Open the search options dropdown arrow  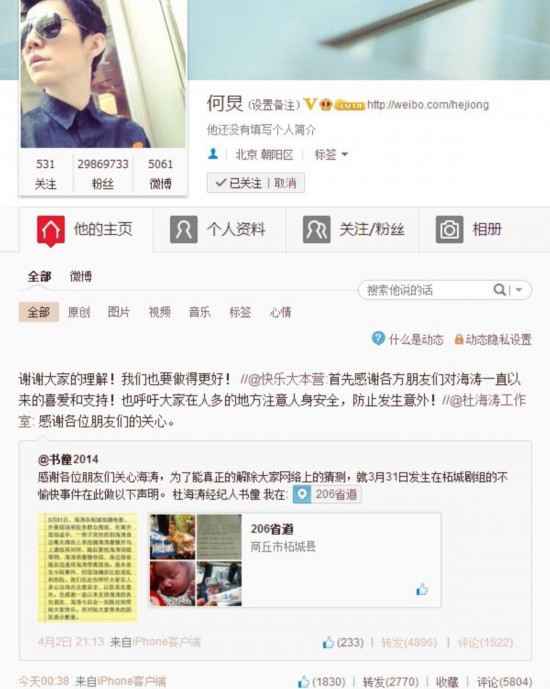coord(519,290)
